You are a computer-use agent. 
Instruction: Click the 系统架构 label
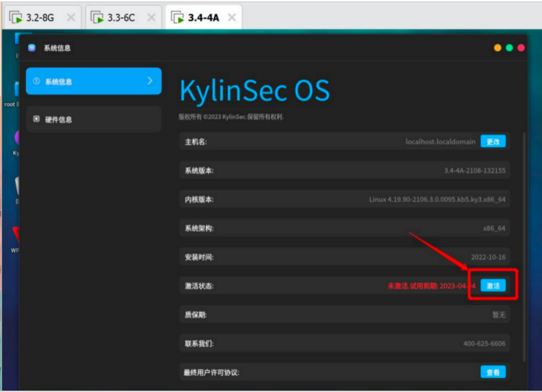click(x=199, y=229)
